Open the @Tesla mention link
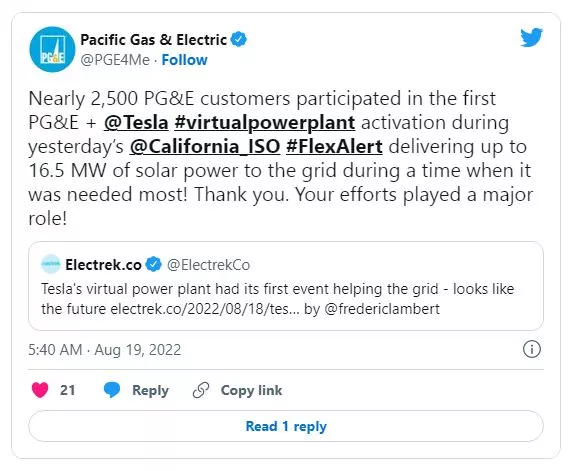Viewport: 571px width, 471px height. coord(136,122)
